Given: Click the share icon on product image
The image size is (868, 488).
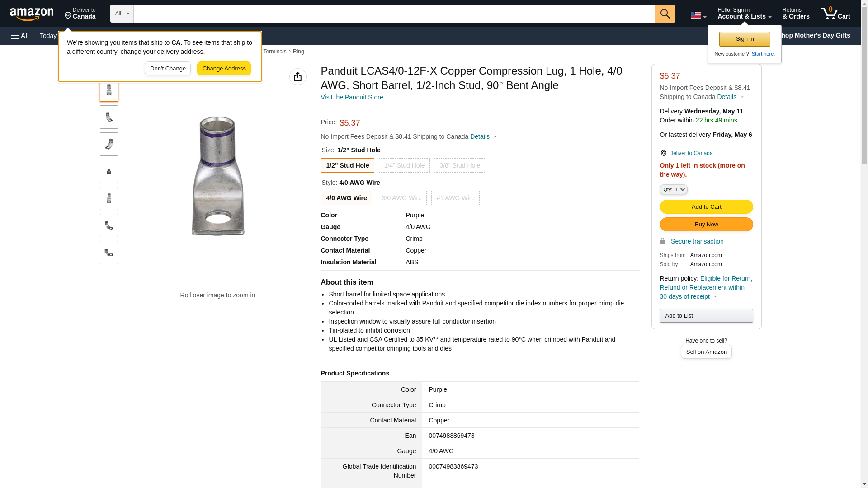Looking at the screenshot, I should (297, 77).
